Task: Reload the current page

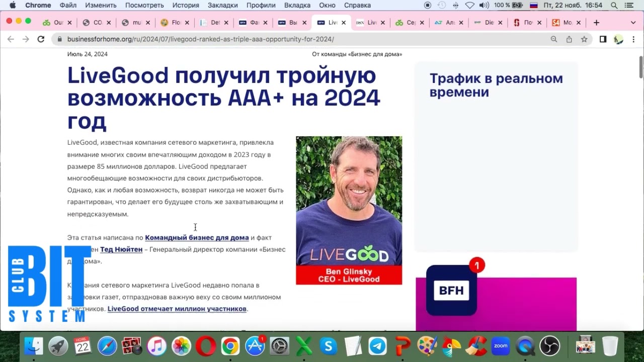Action: pyautogui.click(x=41, y=39)
